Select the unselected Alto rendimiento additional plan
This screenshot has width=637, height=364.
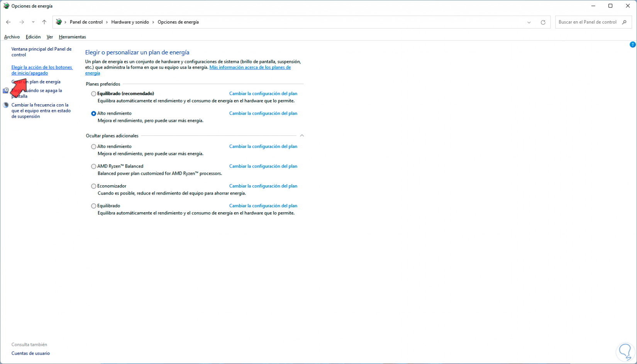(x=93, y=147)
